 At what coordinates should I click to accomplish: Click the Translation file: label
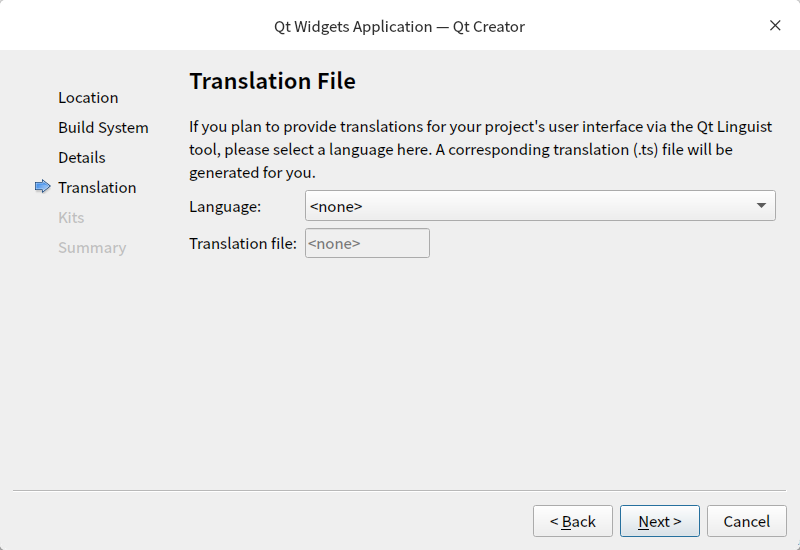[x=243, y=243]
